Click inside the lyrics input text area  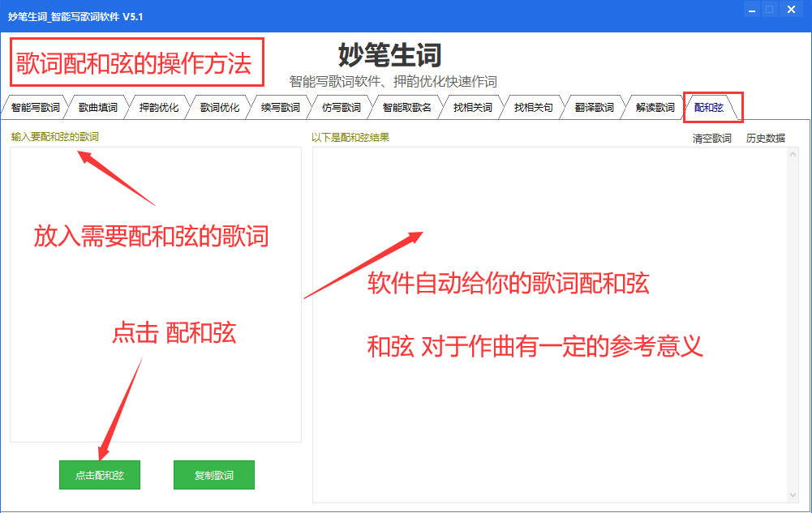pyautogui.click(x=156, y=295)
